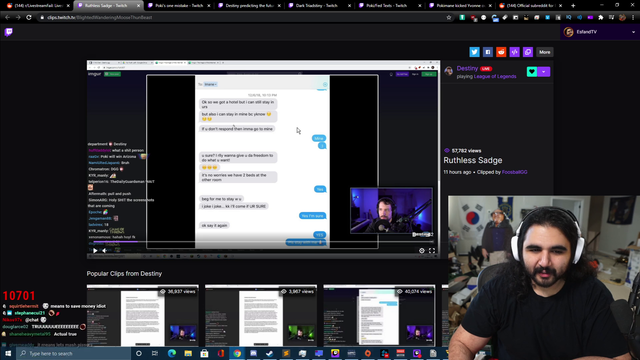Copy clip link using purple copy icon
Screen dimensions: 640x360
click(528, 52)
